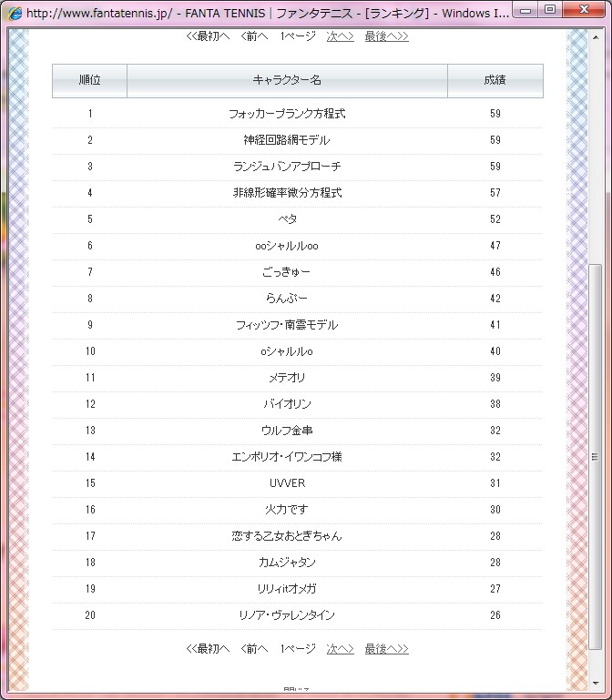Click the 次へ> link below the table

pyautogui.click(x=340, y=649)
